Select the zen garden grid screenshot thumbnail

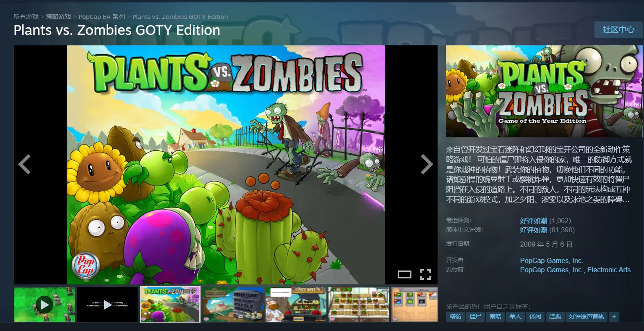tap(359, 305)
